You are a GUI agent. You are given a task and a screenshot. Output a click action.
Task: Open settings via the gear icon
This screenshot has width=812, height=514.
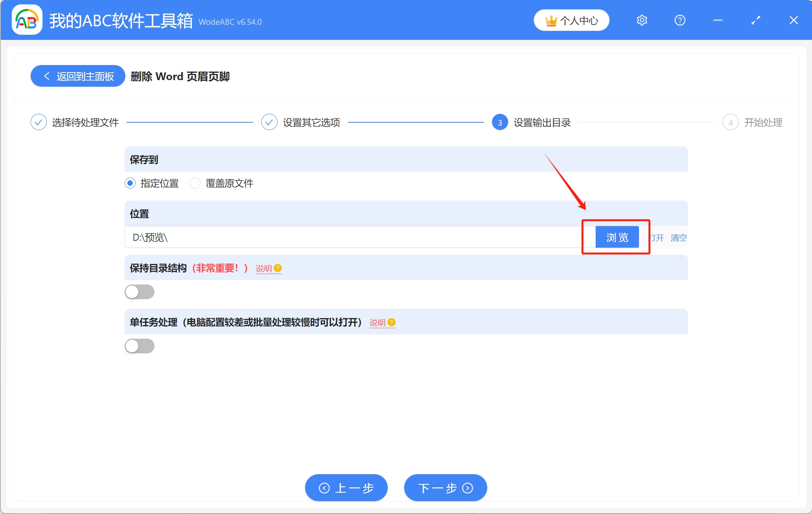click(642, 20)
